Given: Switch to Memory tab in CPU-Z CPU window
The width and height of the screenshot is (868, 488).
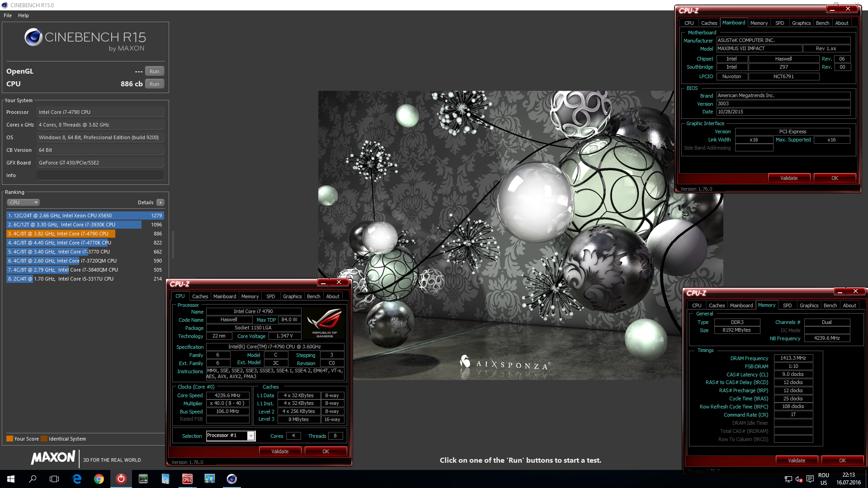Looking at the screenshot, I should click(x=250, y=296).
